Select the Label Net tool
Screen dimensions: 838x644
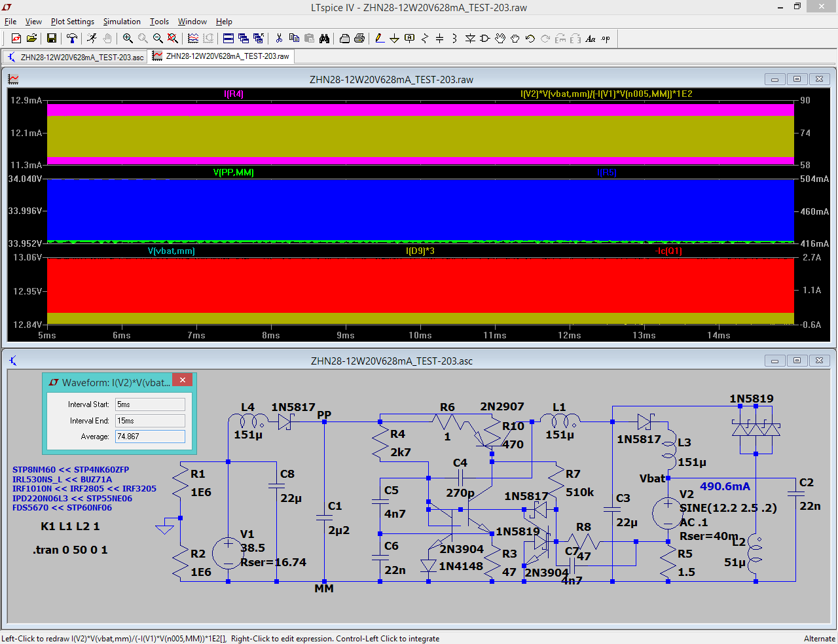click(410, 39)
